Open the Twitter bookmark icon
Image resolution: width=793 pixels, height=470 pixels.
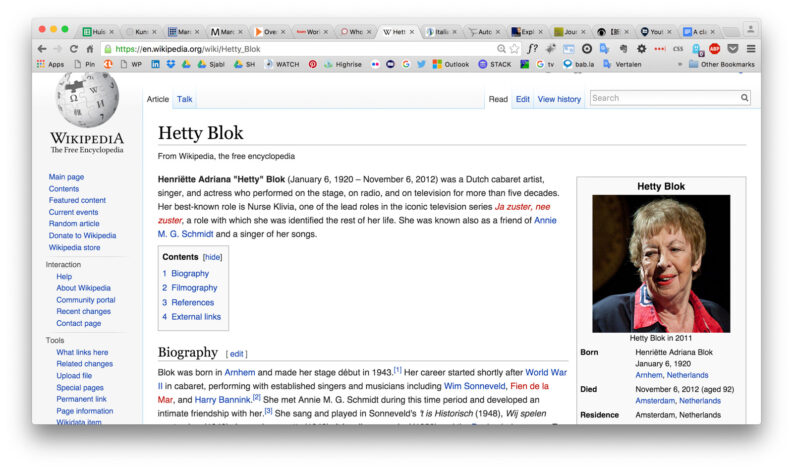[421, 64]
